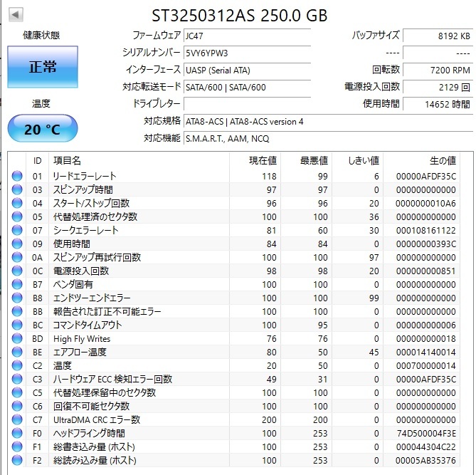Click raw value 000000000018

tap(426, 338)
